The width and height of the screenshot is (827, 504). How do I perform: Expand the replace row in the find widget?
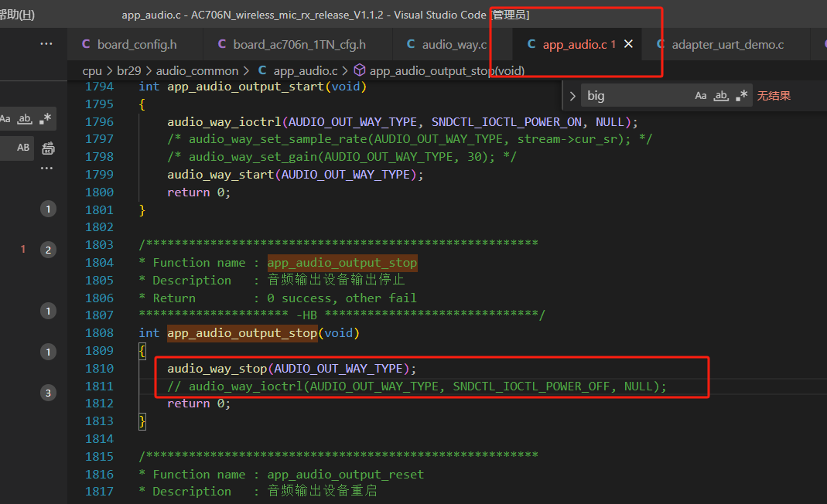pyautogui.click(x=572, y=96)
